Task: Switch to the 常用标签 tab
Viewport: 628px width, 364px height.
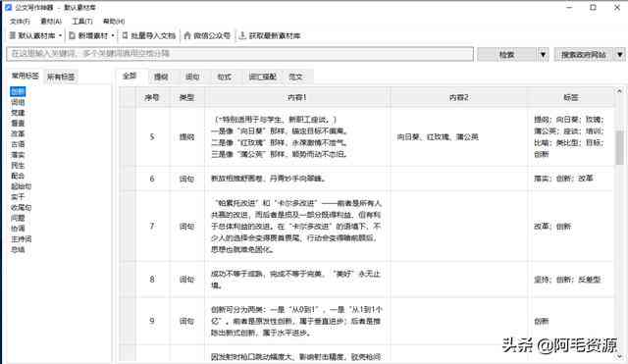Action: click(x=25, y=76)
